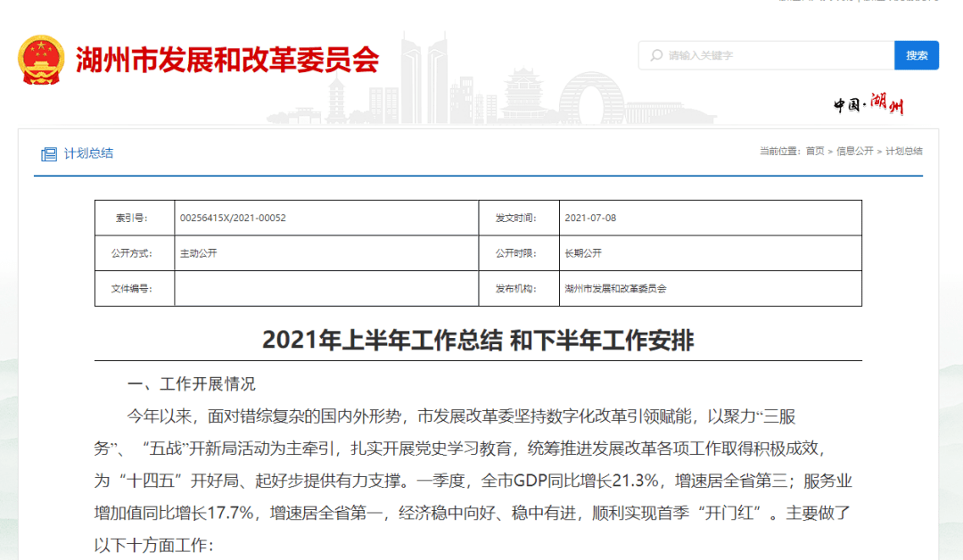Click the magnifier search icon
This screenshot has width=963, height=560.
(654, 54)
